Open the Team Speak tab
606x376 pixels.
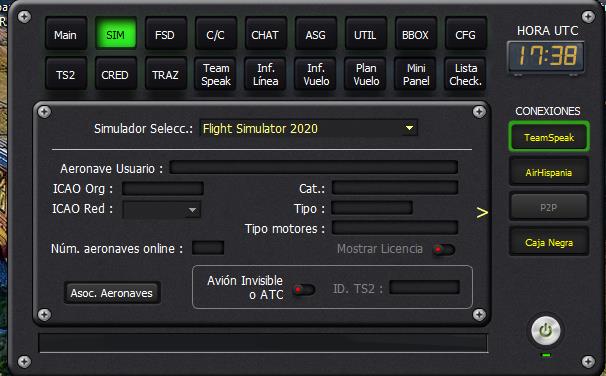216,73
